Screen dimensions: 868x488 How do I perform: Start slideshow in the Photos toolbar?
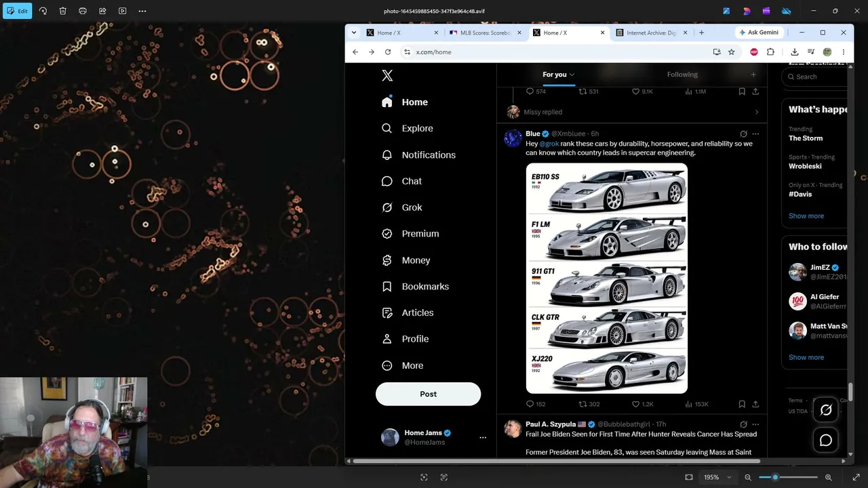pos(122,11)
